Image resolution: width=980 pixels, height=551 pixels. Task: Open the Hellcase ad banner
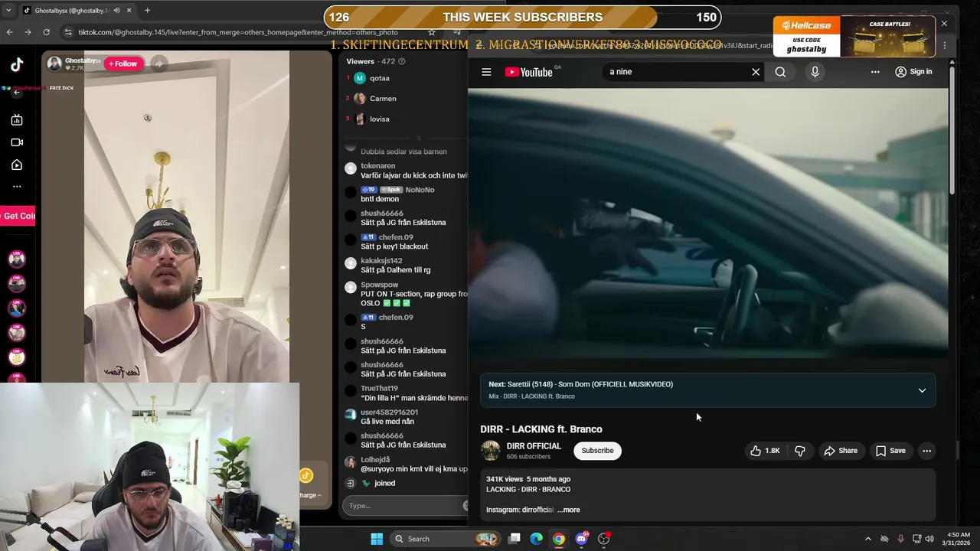click(x=854, y=36)
